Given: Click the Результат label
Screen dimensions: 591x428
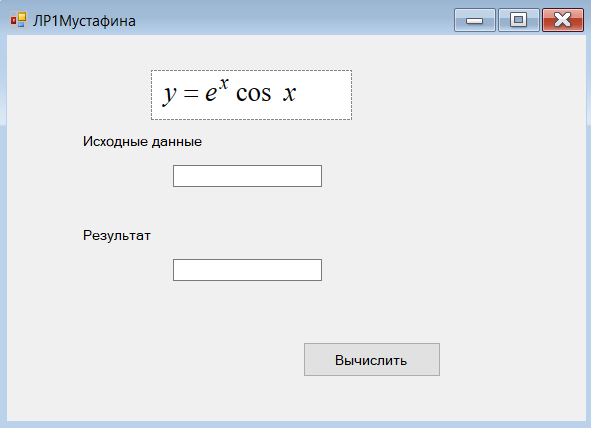Looking at the screenshot, I should click(117, 235).
